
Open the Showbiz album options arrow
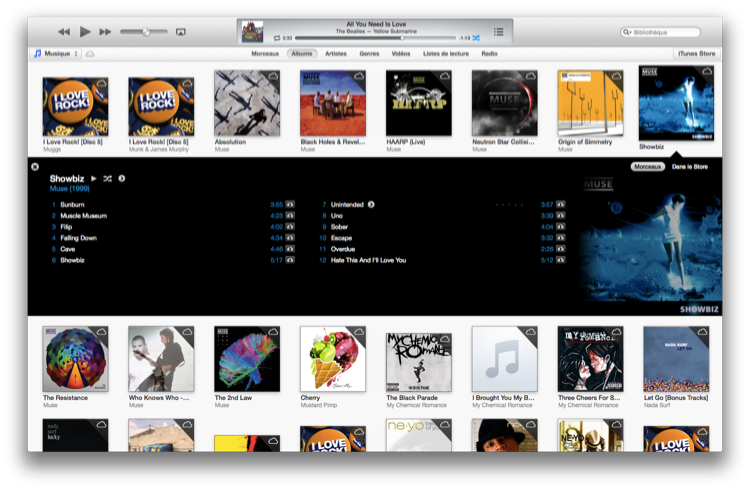tap(122, 178)
